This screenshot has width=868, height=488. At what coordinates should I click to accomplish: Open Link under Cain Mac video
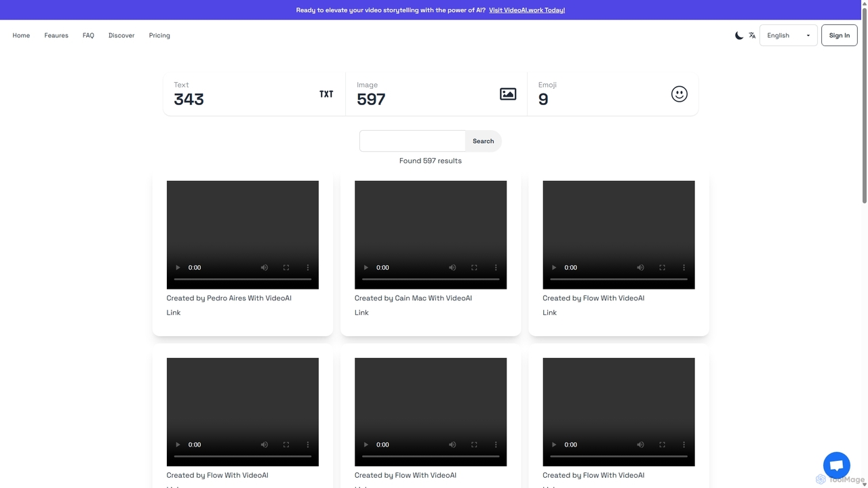click(361, 312)
